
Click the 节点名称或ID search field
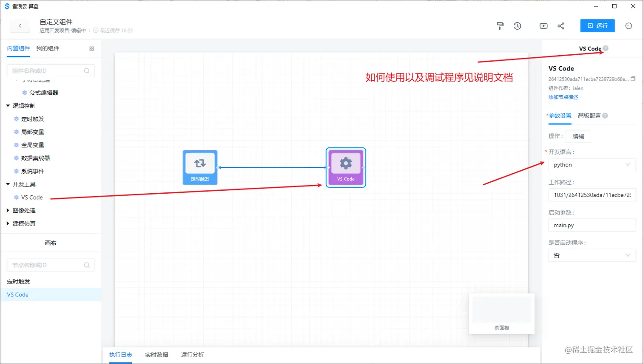pos(51,265)
